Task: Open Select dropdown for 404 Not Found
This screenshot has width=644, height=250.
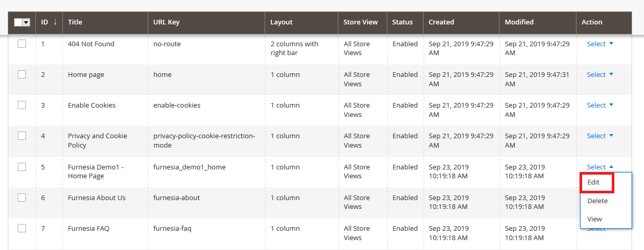Action: [600, 44]
